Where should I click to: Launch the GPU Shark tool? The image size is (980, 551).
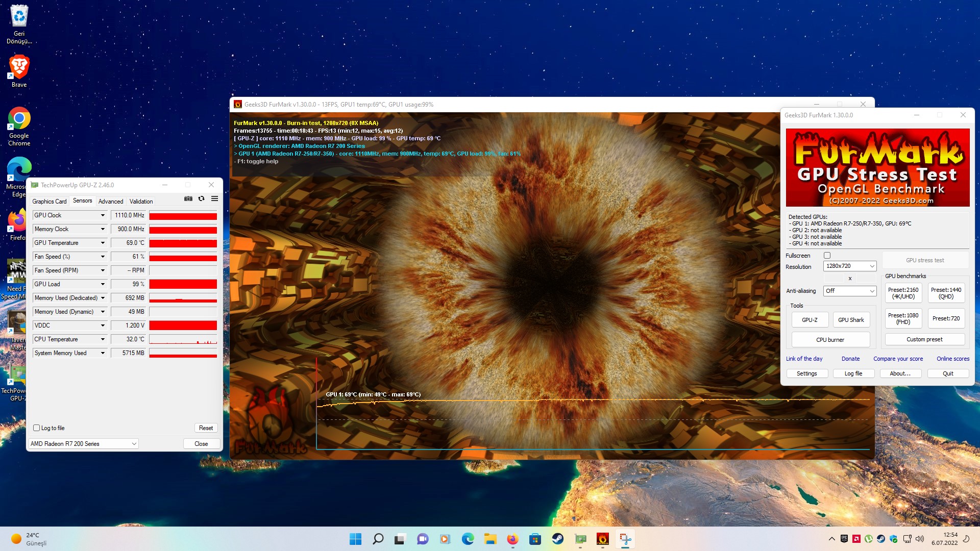(851, 320)
